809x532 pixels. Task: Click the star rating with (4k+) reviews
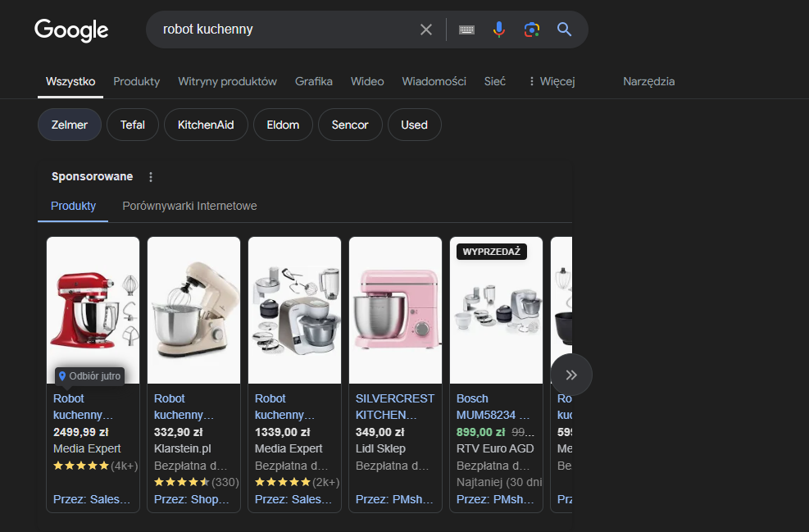(x=95, y=466)
